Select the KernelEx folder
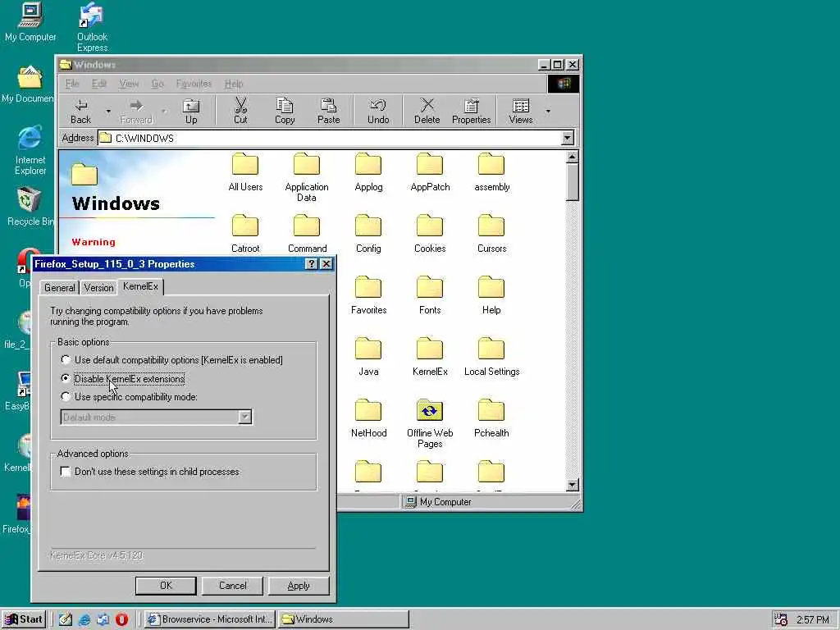This screenshot has width=840, height=630. [x=430, y=358]
